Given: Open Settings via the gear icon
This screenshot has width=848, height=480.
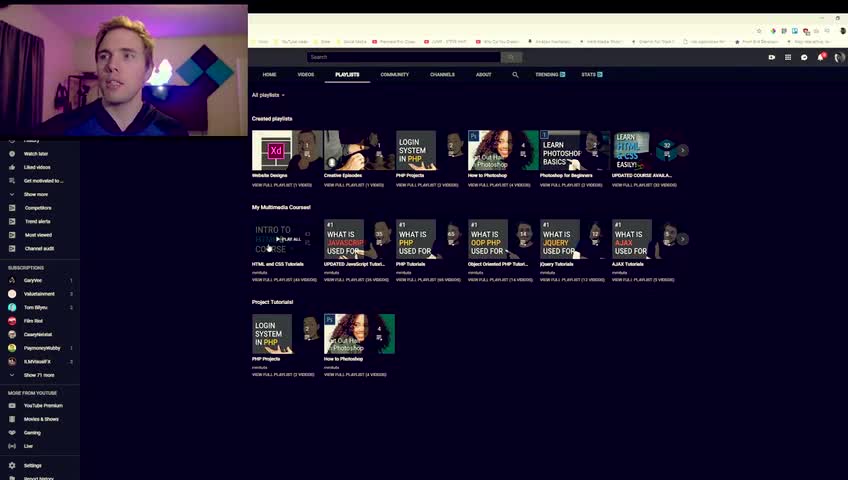Looking at the screenshot, I should 12,465.
